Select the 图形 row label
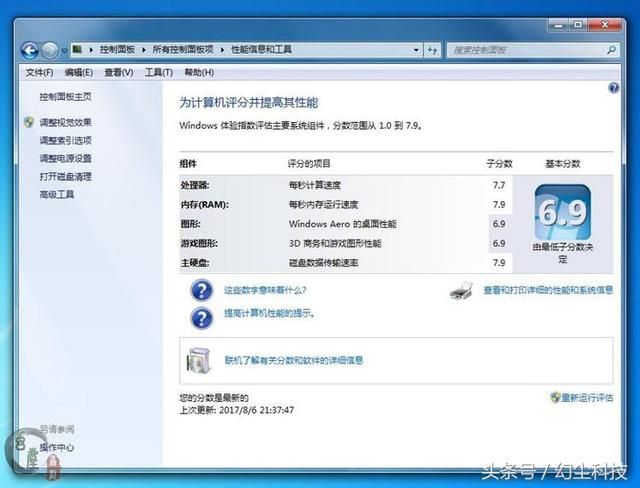The width and height of the screenshot is (640, 488). 191,224
